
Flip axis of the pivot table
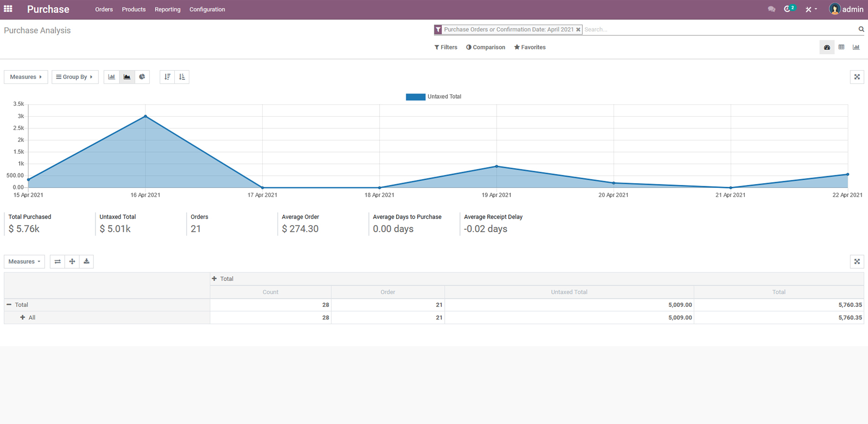[x=57, y=262]
